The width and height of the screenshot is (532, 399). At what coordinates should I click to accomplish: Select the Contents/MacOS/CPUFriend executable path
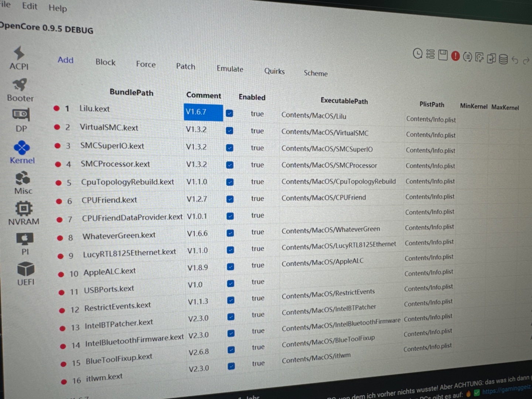click(324, 198)
